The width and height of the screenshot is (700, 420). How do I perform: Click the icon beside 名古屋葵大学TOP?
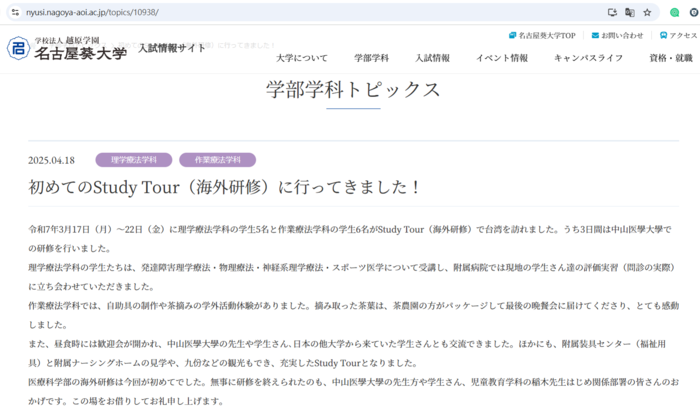pos(512,35)
